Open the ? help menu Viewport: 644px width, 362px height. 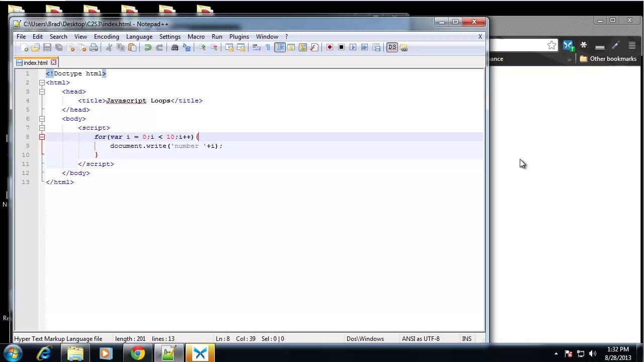pyautogui.click(x=286, y=37)
